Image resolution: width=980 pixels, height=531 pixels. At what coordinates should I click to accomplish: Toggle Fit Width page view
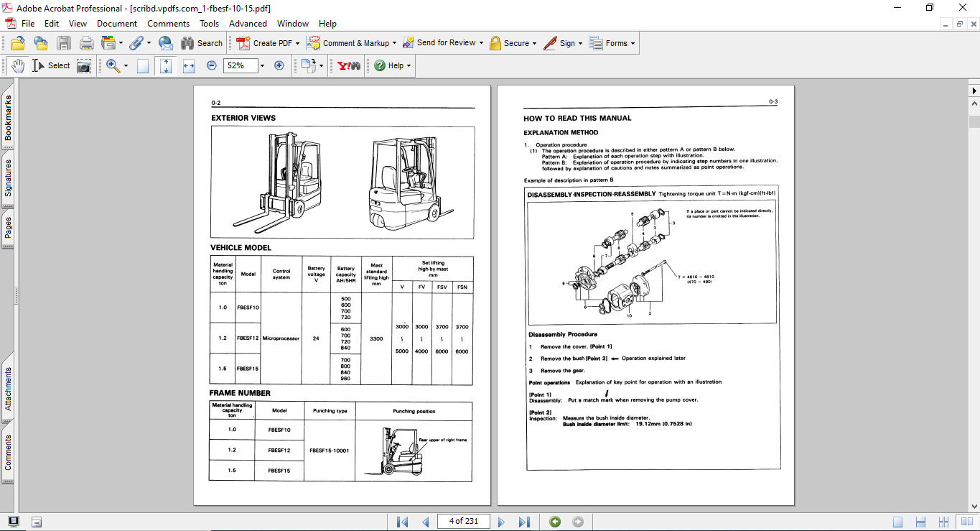click(189, 65)
